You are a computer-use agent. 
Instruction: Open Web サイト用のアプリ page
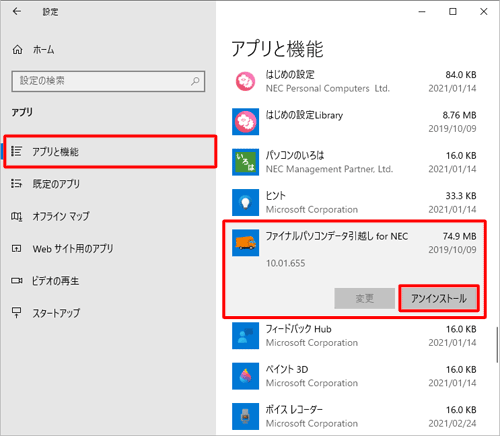pyautogui.click(x=108, y=248)
